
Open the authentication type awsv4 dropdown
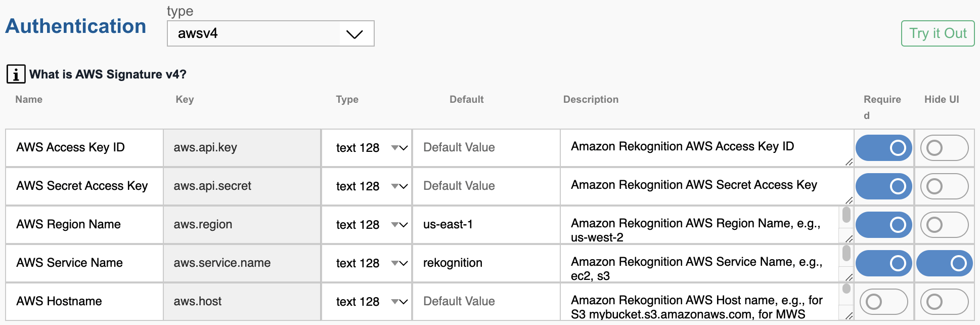coord(271,33)
